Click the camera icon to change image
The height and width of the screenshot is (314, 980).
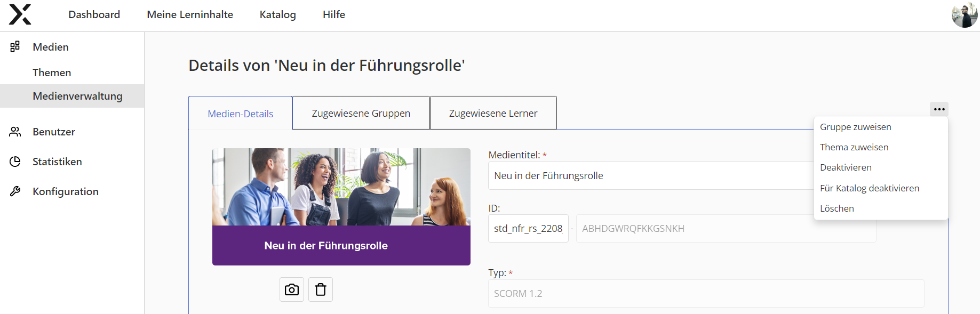pyautogui.click(x=292, y=289)
